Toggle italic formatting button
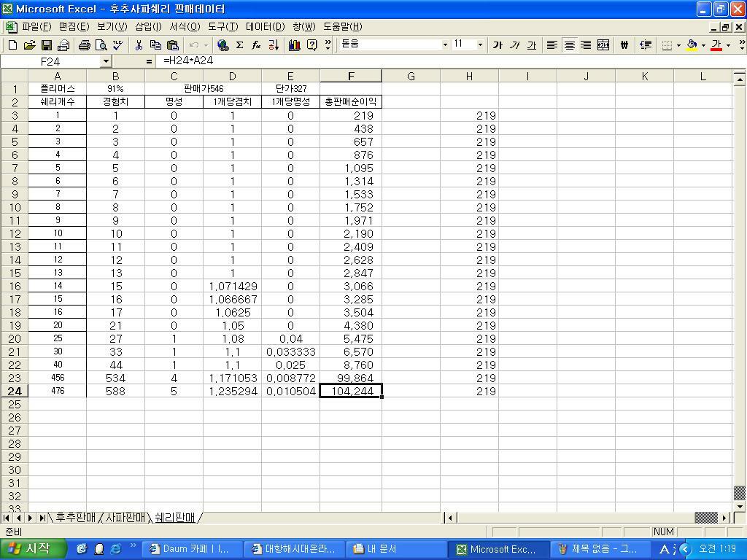Screen dimensions: 747x560 pos(514,45)
